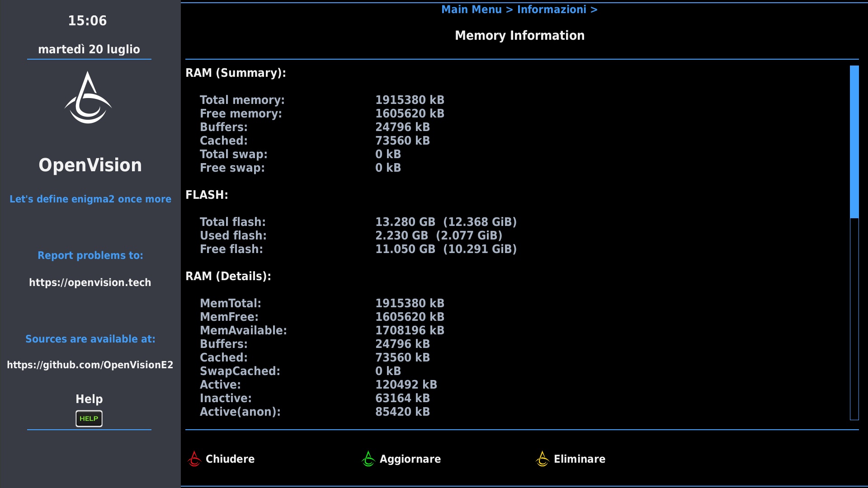
Task: Click the green Aggiornare button icon
Action: click(x=368, y=459)
